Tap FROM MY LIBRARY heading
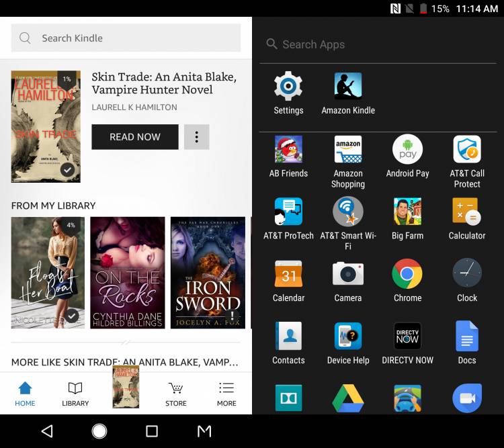 [53, 206]
